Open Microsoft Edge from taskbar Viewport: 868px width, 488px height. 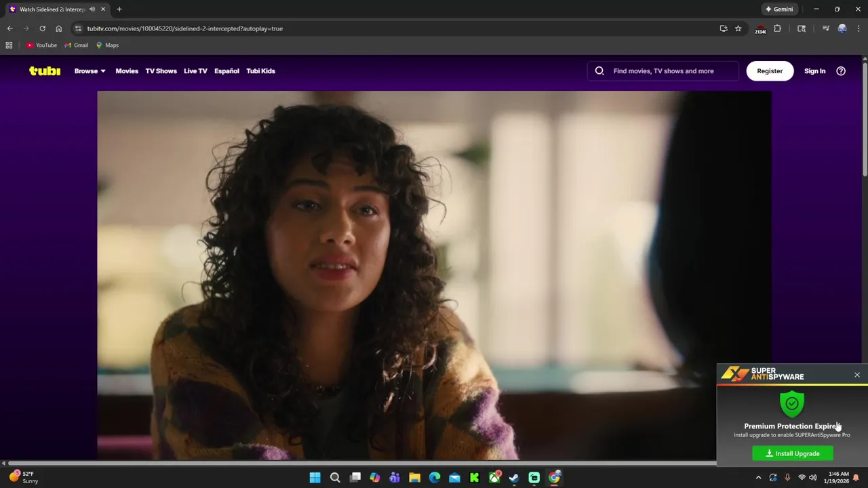pos(435,478)
